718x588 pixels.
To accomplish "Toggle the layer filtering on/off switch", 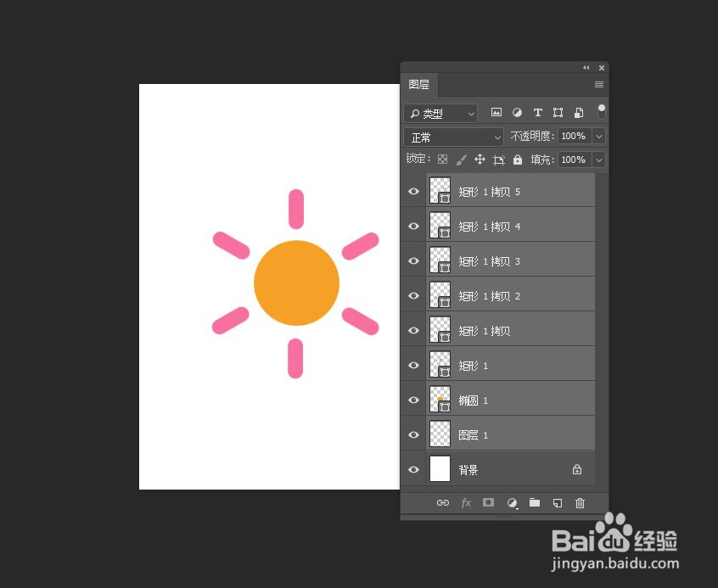I will coord(601,111).
